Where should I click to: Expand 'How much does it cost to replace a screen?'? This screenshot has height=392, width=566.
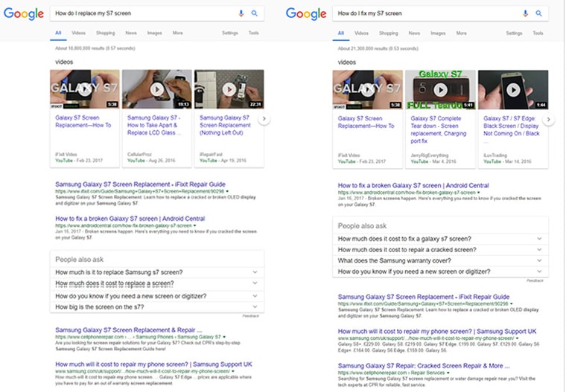[157, 284]
